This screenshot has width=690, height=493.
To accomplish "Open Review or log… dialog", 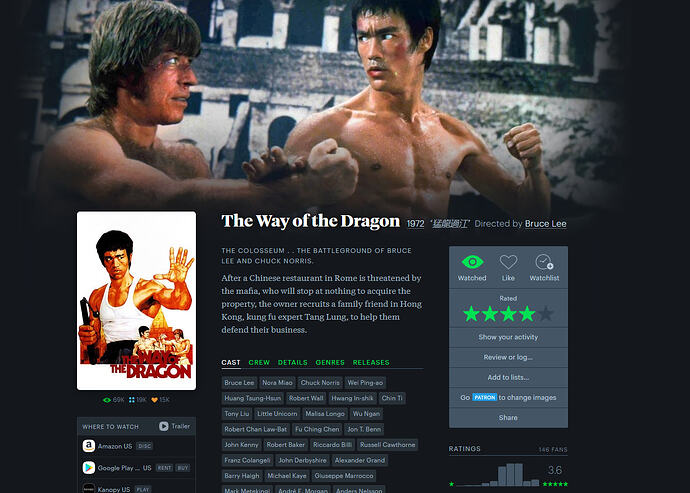I will pos(508,357).
